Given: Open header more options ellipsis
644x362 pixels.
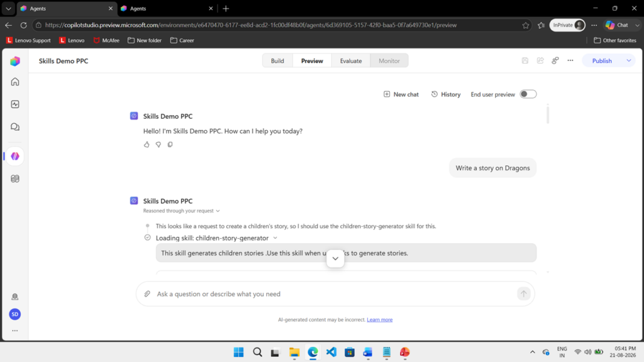Looking at the screenshot, I should tap(570, 61).
